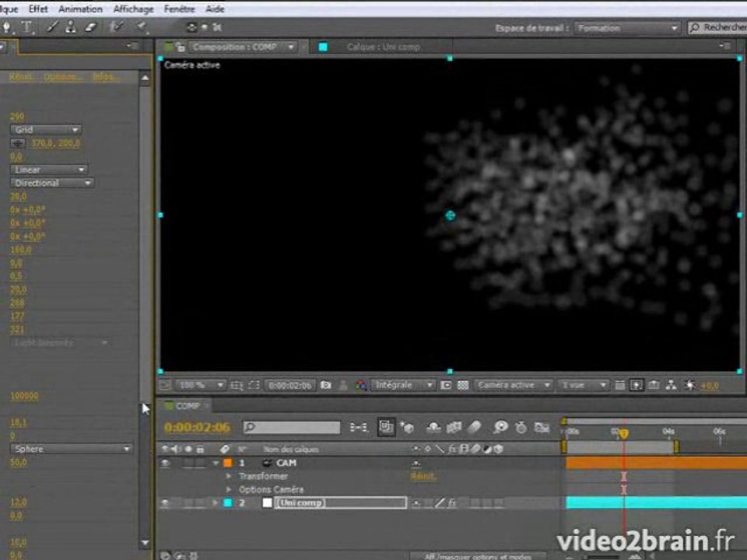Image resolution: width=747 pixels, height=560 pixels.
Task: Open the Aide menu
Action: (215, 9)
